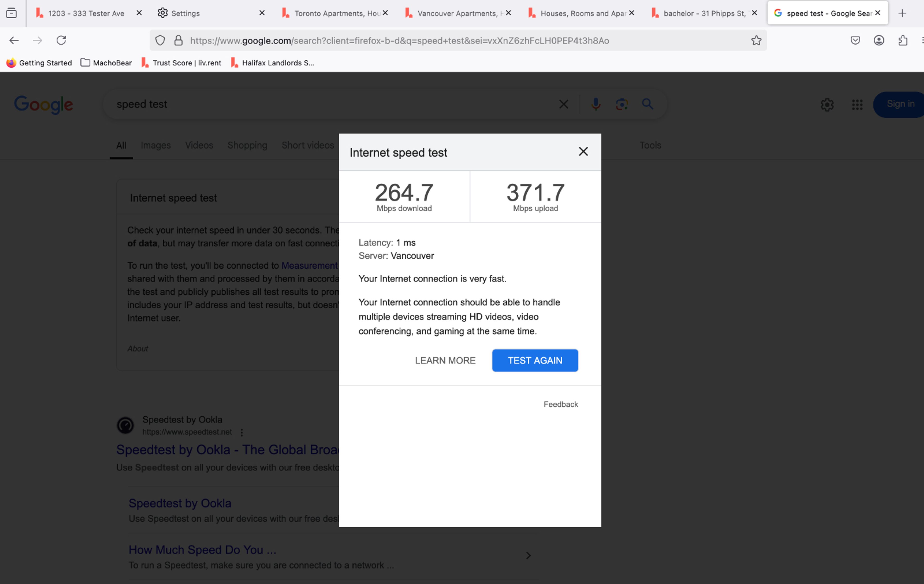Open the Feedback link
The image size is (924, 584).
(x=560, y=404)
